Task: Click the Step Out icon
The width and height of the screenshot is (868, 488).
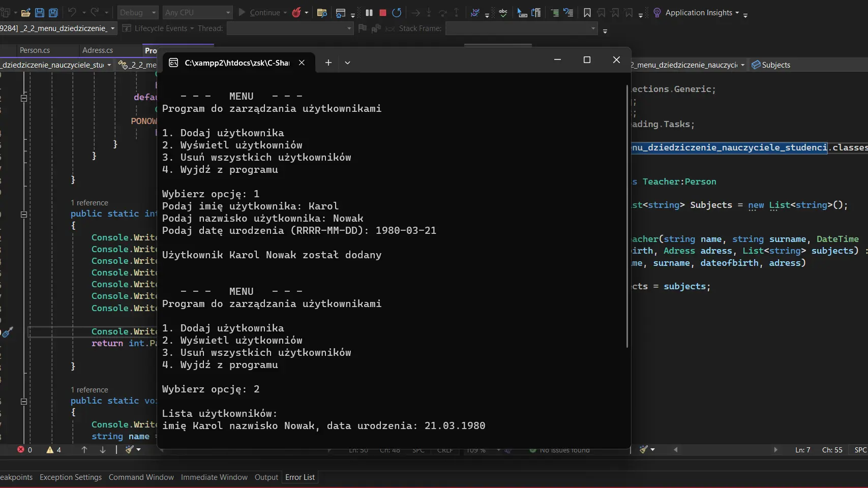Action: [x=456, y=13]
